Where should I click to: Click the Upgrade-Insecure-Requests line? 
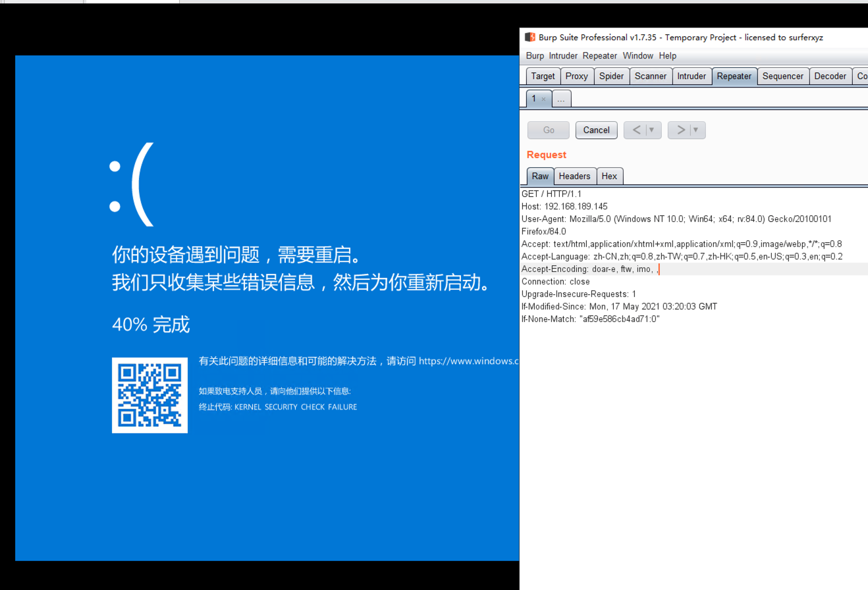pos(579,294)
